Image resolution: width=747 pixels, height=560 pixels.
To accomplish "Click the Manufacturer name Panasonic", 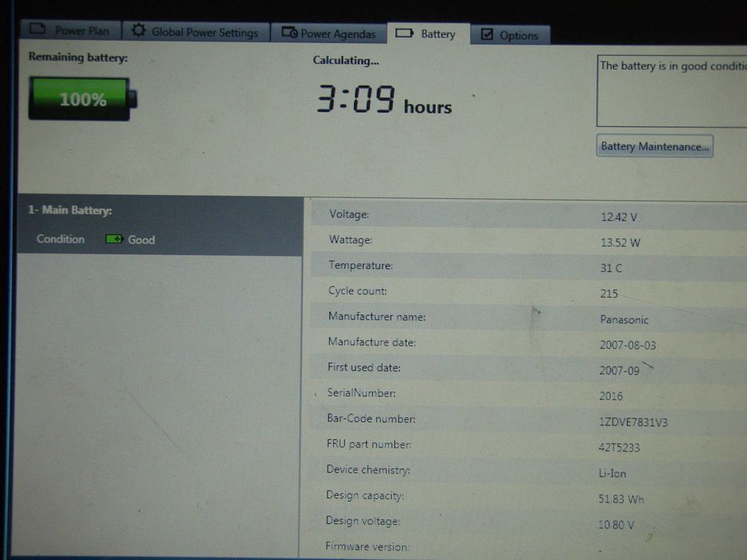I will [x=624, y=319].
